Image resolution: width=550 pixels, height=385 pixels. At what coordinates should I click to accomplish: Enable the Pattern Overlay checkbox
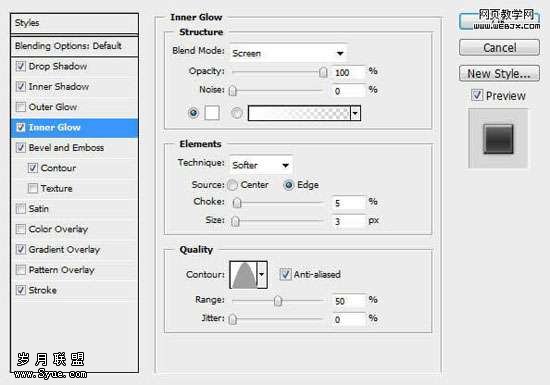coord(21,270)
